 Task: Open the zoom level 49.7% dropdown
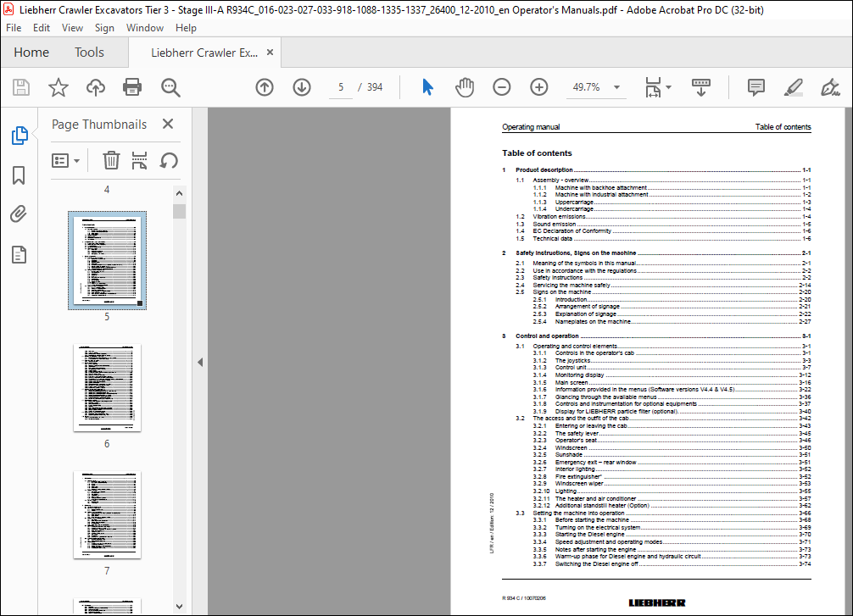click(616, 87)
